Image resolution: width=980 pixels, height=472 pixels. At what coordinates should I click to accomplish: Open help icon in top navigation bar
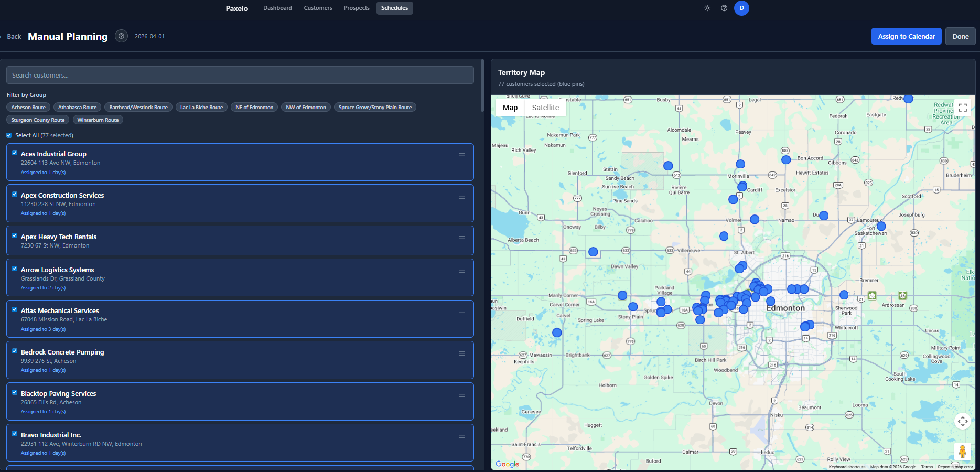724,8
